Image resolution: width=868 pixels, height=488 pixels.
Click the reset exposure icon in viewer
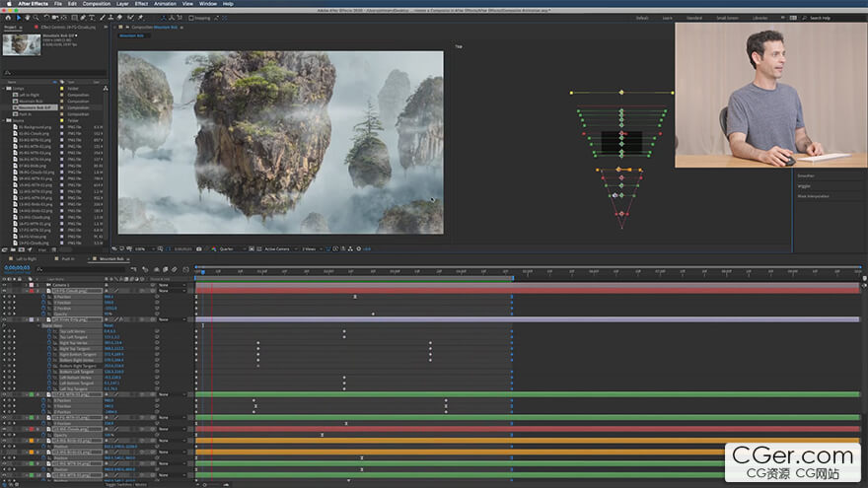tap(359, 249)
